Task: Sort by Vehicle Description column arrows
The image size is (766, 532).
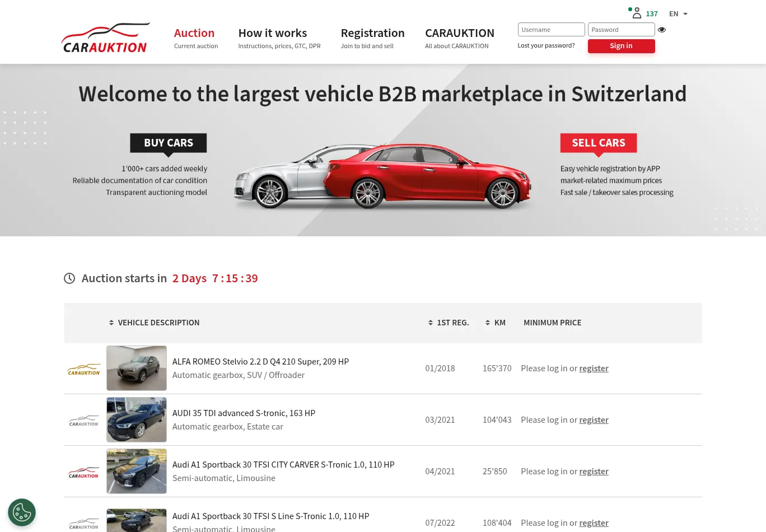Action: coord(111,323)
